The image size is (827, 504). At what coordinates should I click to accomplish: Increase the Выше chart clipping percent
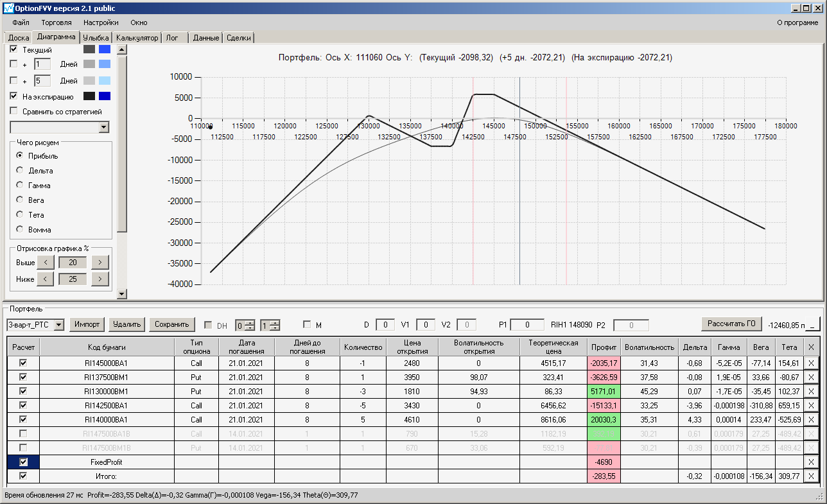pyautogui.click(x=100, y=263)
